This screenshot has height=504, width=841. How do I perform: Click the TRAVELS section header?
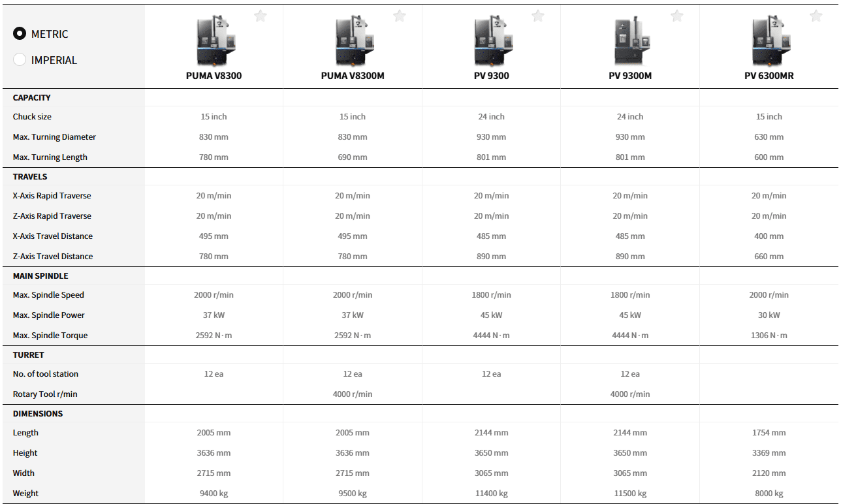[x=30, y=176]
